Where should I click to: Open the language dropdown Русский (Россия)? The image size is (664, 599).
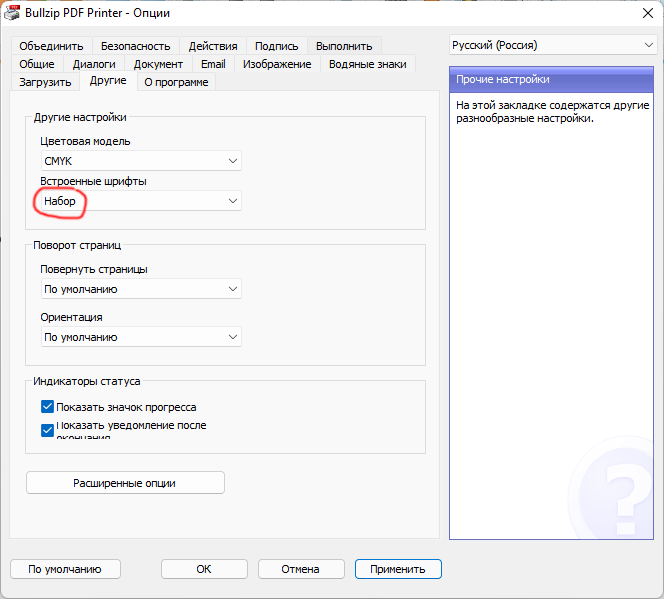[x=553, y=45]
